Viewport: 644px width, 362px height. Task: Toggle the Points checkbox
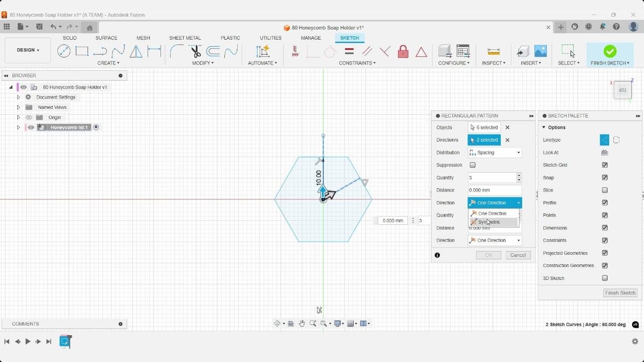coord(605,215)
